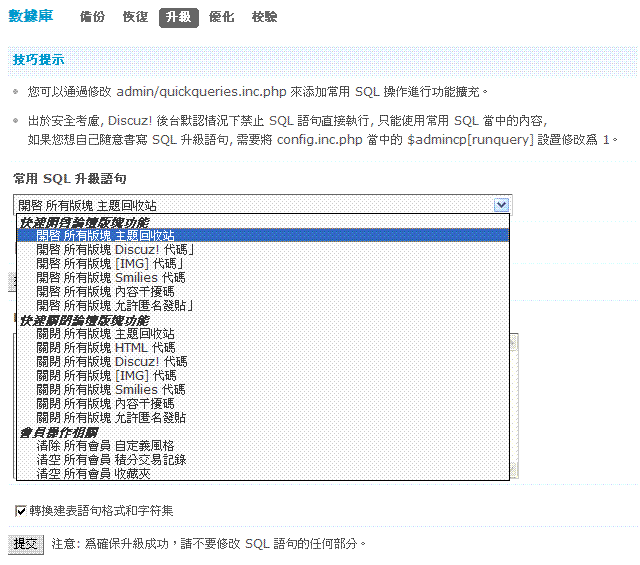Click the 常用 SQL combo box field
Image resolution: width=640 pixels, height=565 pixels.
coord(262,205)
